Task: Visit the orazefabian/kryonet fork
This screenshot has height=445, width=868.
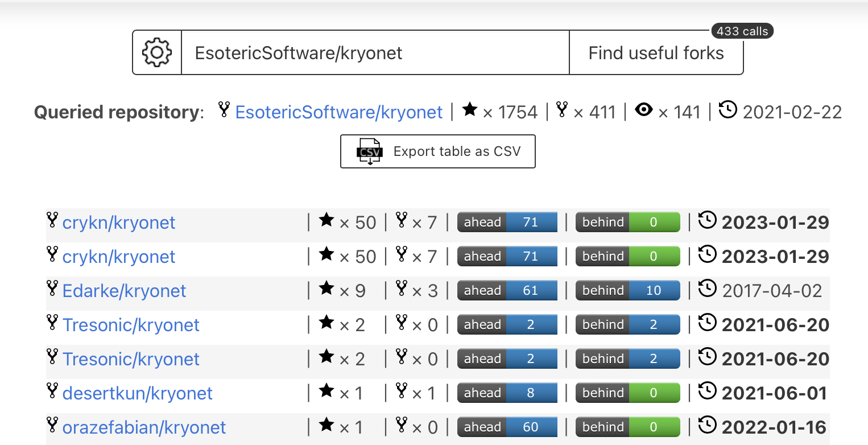Action: (x=144, y=427)
